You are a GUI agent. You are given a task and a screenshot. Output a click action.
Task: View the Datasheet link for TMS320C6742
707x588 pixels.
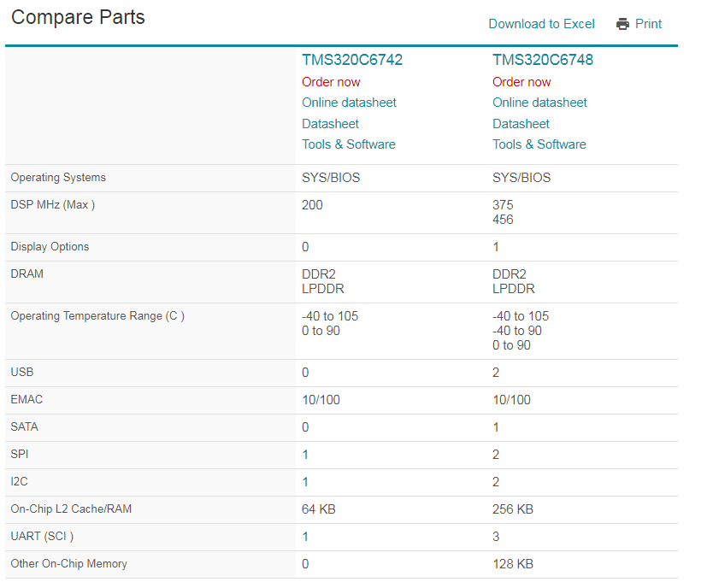click(330, 123)
